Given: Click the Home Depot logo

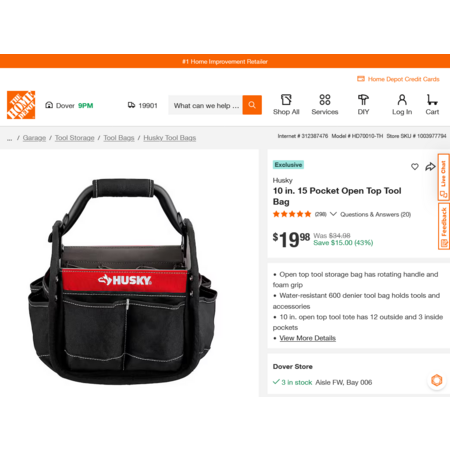Looking at the screenshot, I should click(x=21, y=105).
